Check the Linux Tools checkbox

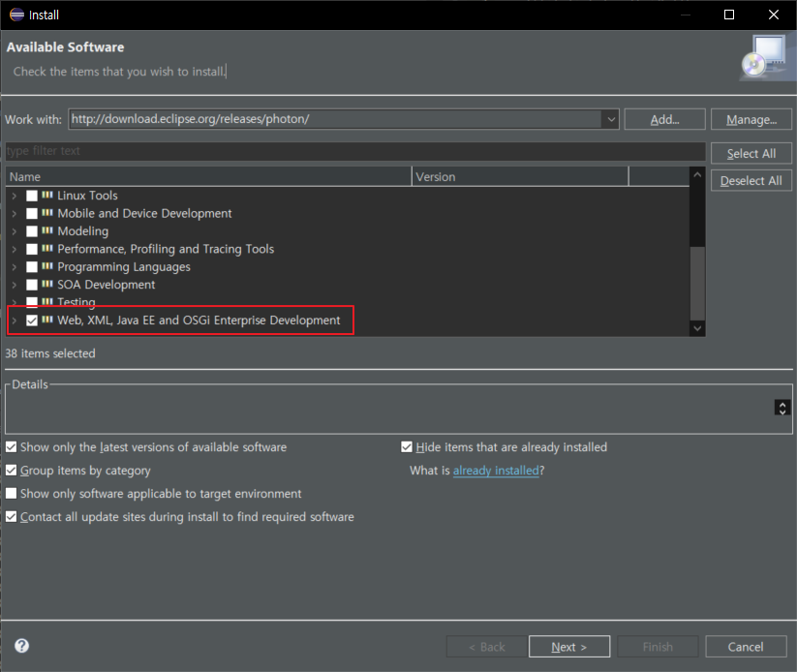(x=32, y=196)
